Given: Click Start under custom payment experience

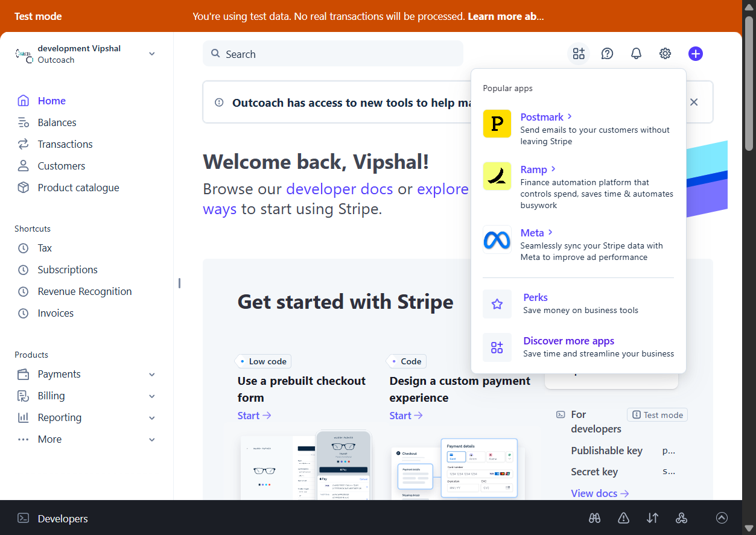Looking at the screenshot, I should pyautogui.click(x=406, y=416).
